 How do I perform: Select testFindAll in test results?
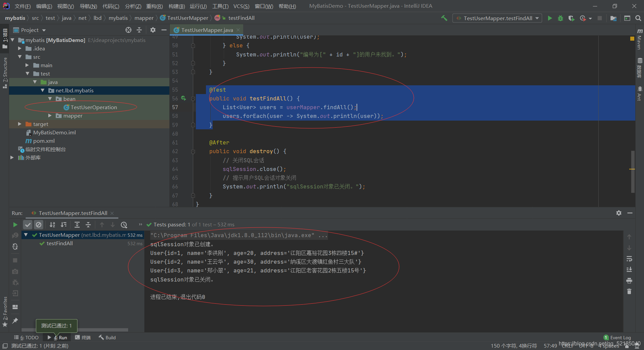pyautogui.click(x=59, y=243)
